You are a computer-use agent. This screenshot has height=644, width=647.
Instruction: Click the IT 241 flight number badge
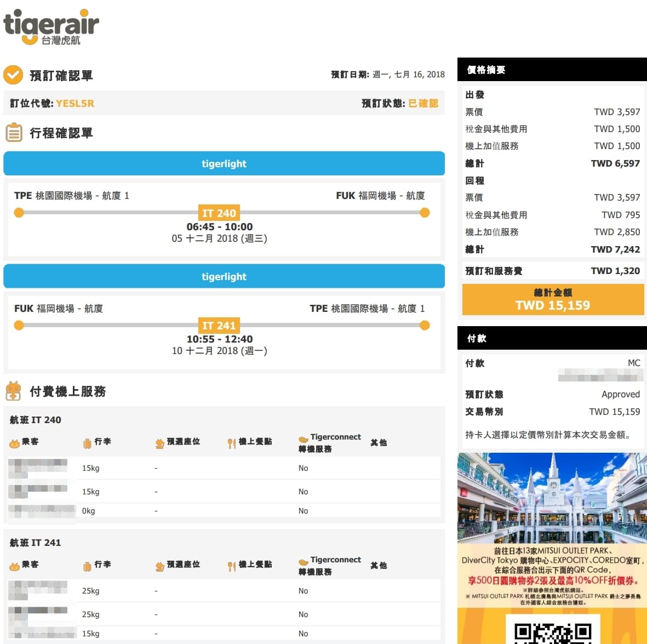coord(219,326)
